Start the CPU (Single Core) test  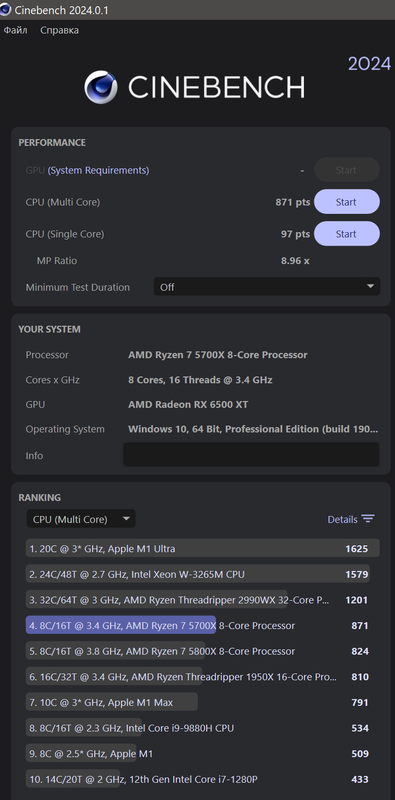point(347,234)
